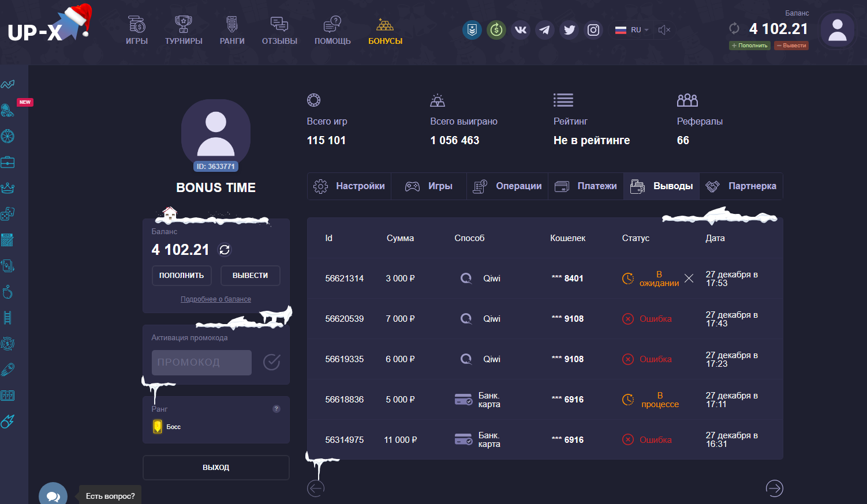The width and height of the screenshot is (867, 504).
Task: Open the cards sidebar game
Action: [8, 266]
